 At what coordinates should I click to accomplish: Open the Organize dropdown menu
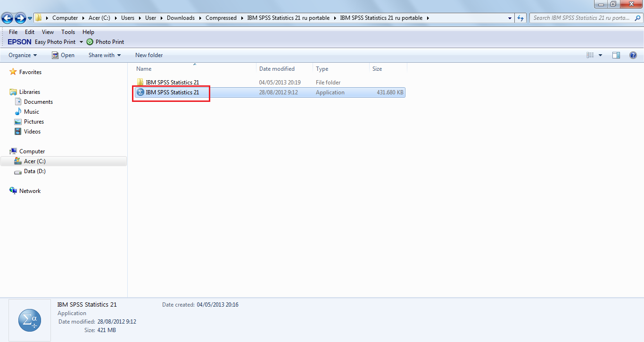23,55
